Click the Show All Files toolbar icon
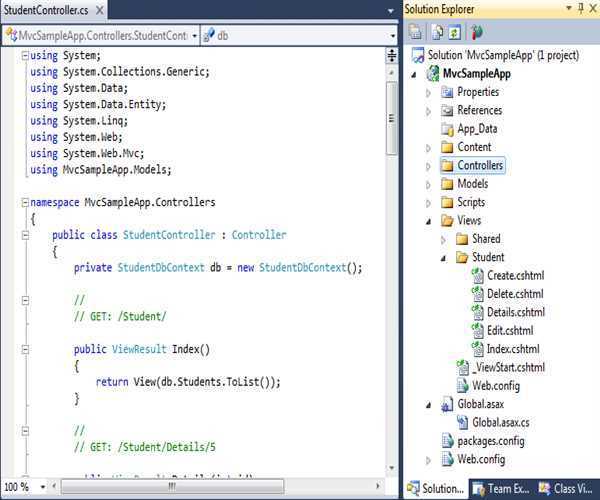Viewport: 600px width, 500px height. point(435,31)
